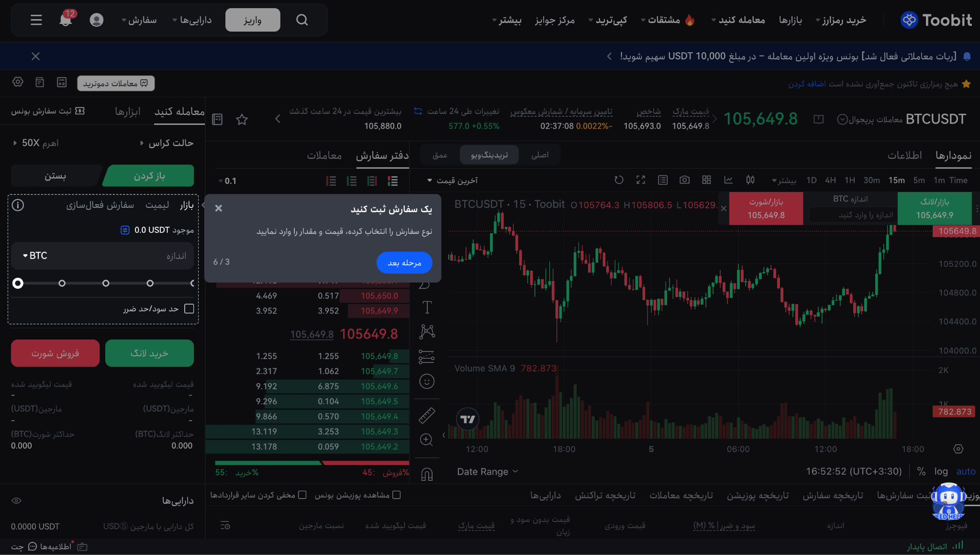Screen dimensions: 980x555
Task: Select the chart Text drawing tool
Action: (x=426, y=307)
